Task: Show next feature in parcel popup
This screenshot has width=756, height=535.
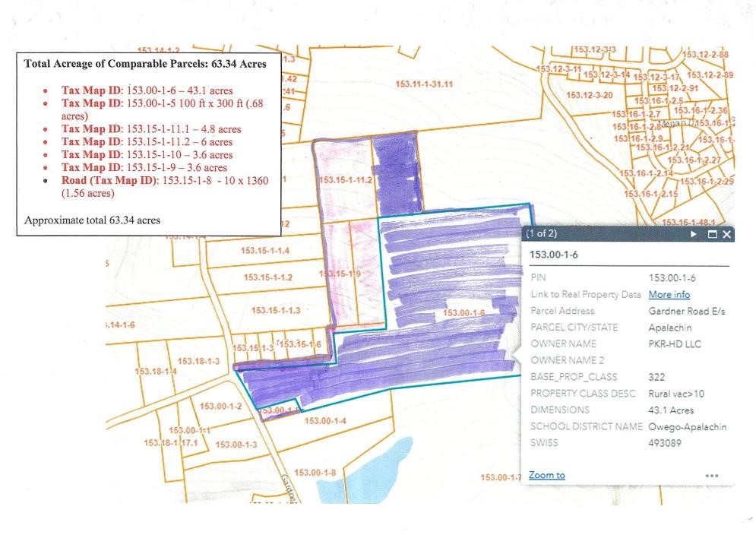Action: click(x=693, y=235)
